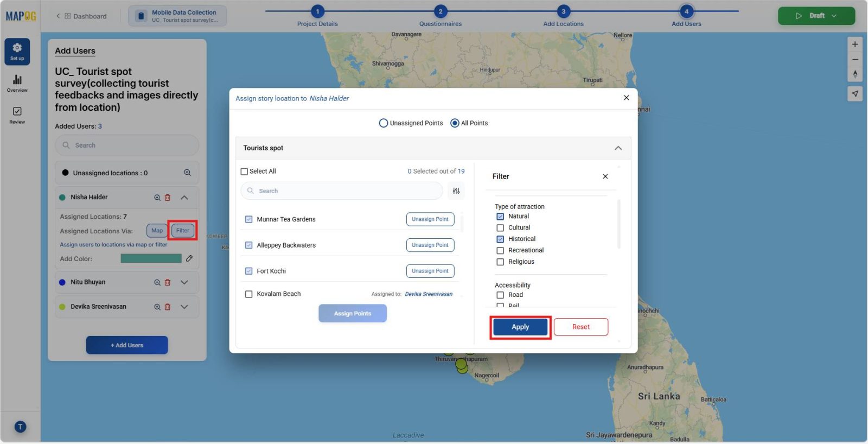Image resolution: width=868 pixels, height=444 pixels.
Task: Open the Overview sidebar section
Action: tap(17, 84)
